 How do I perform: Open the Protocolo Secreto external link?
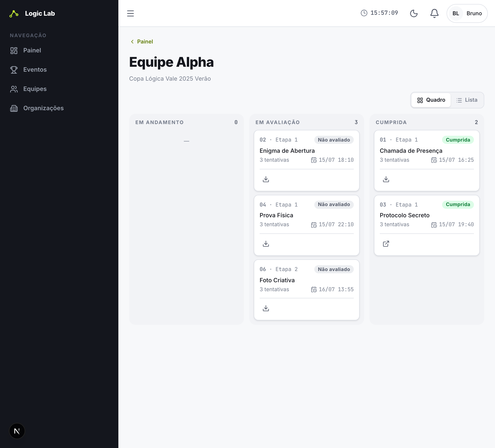386,244
